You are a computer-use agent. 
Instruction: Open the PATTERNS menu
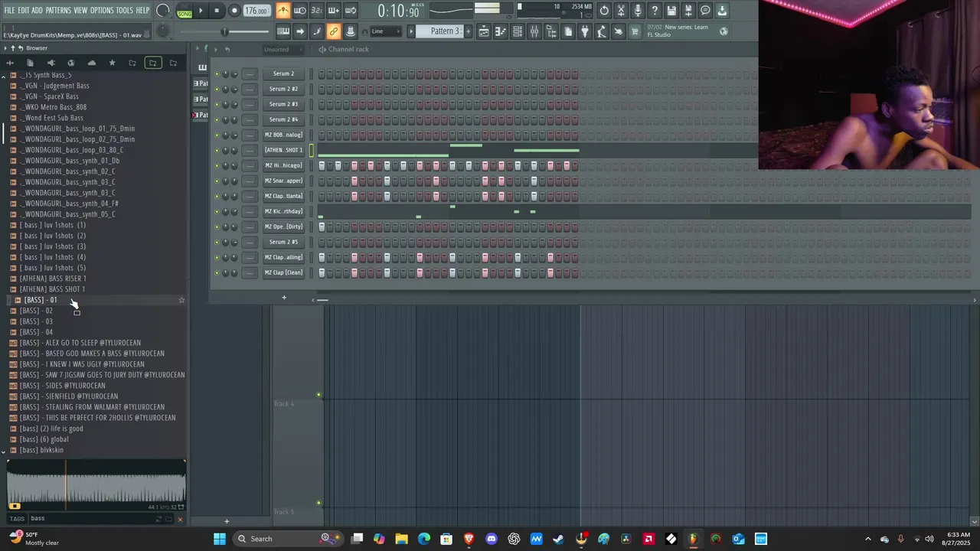[x=58, y=11]
